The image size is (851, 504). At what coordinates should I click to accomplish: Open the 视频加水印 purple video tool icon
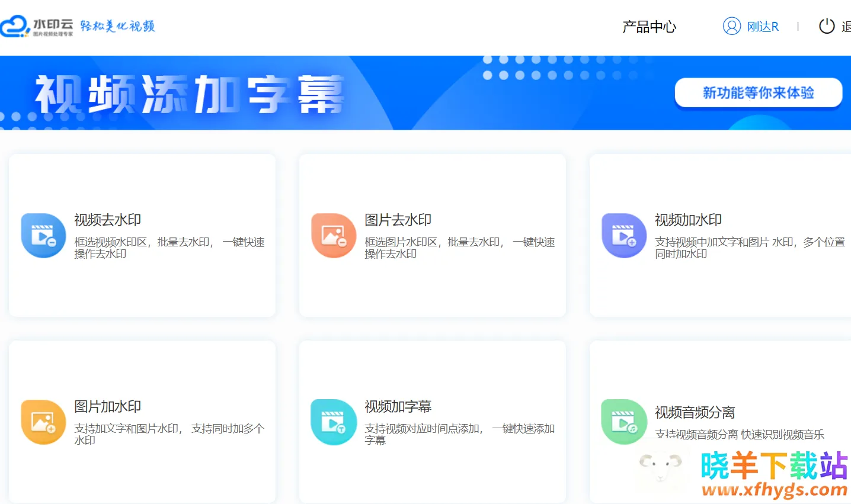[x=623, y=235]
